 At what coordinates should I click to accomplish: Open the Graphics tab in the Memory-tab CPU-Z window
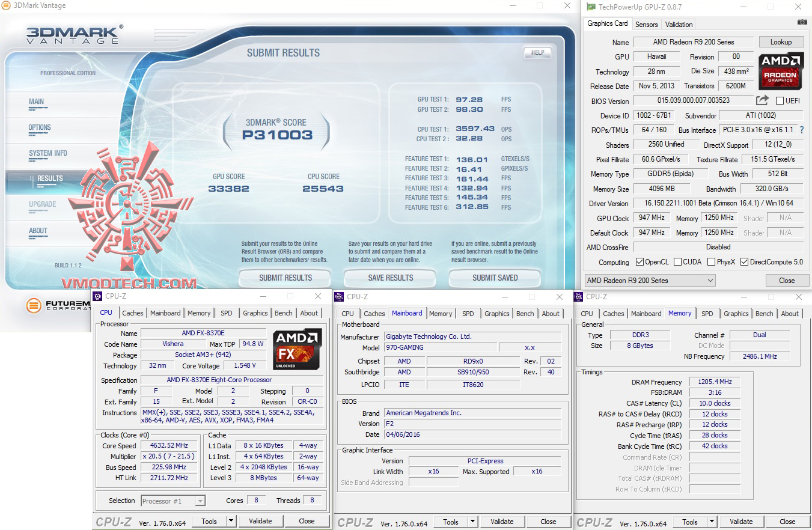tap(736, 314)
